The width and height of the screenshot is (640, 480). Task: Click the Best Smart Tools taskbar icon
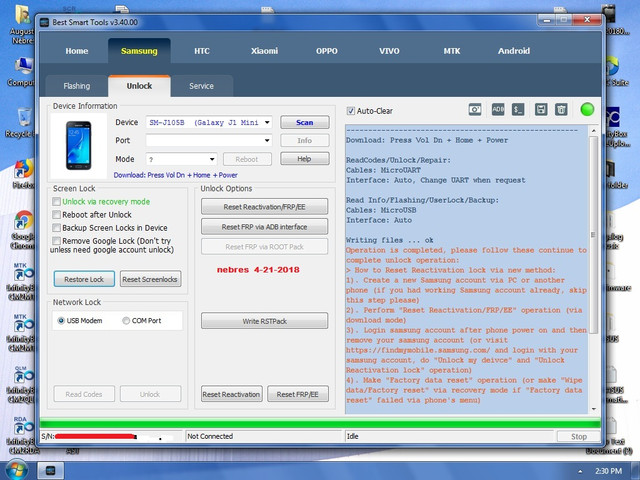51,471
